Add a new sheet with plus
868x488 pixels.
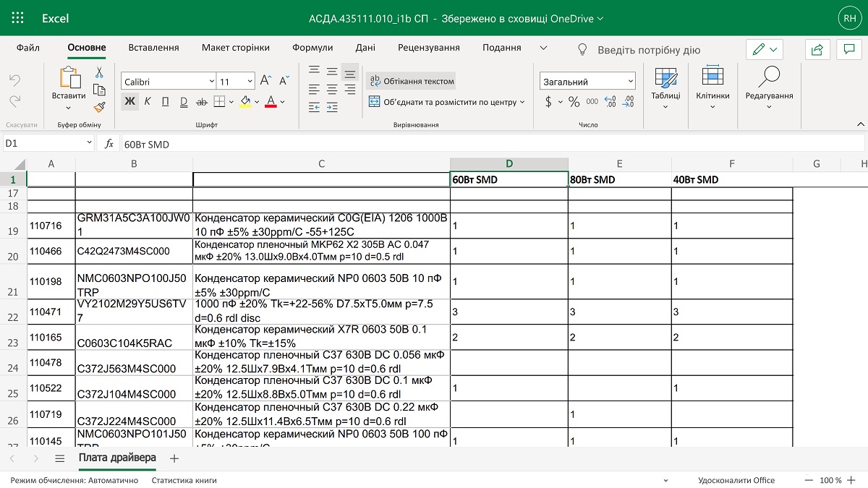174,458
